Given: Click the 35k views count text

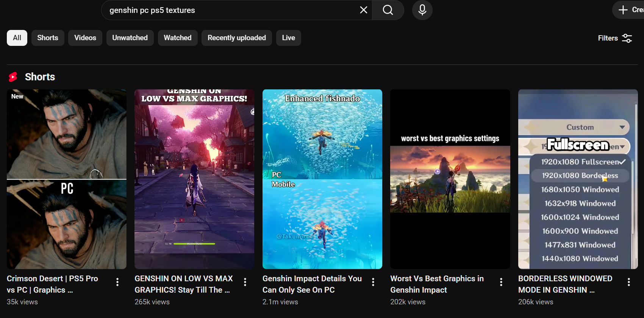Looking at the screenshot, I should point(22,302).
